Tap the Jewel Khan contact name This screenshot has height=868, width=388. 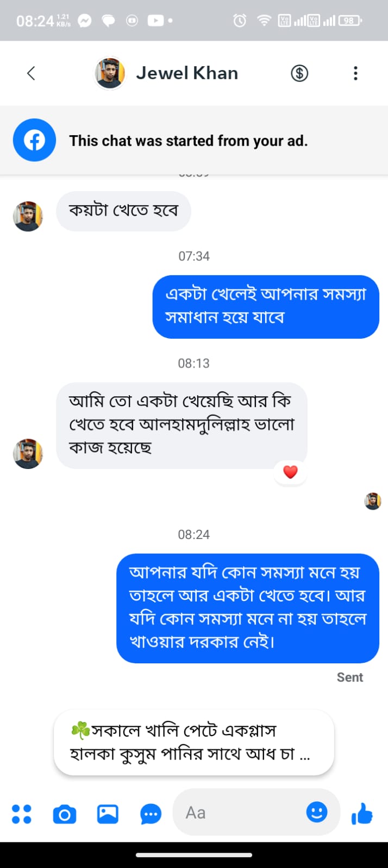(187, 73)
